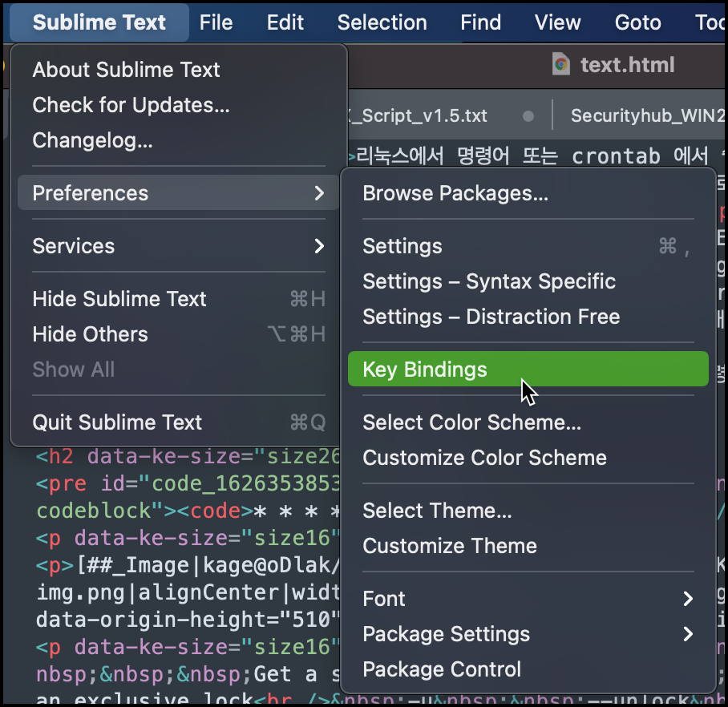Open the Find menu
Screen dimensions: 728x707
click(480, 22)
